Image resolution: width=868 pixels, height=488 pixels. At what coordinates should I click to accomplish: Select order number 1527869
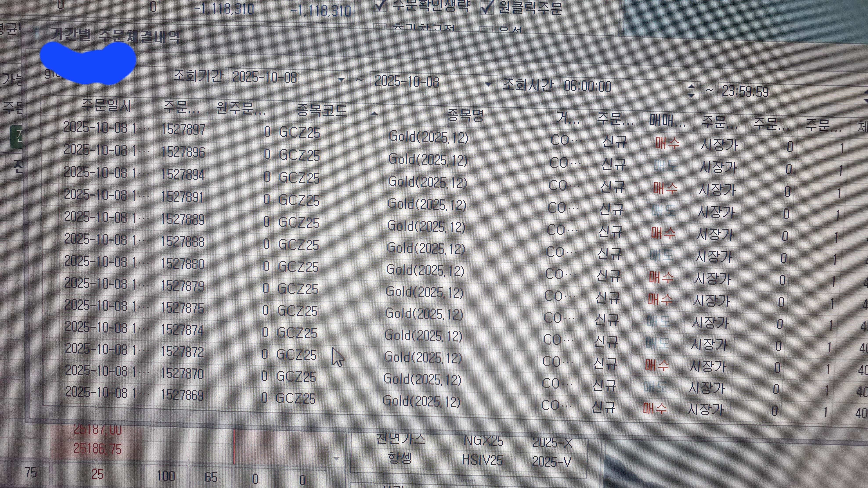[x=182, y=395]
